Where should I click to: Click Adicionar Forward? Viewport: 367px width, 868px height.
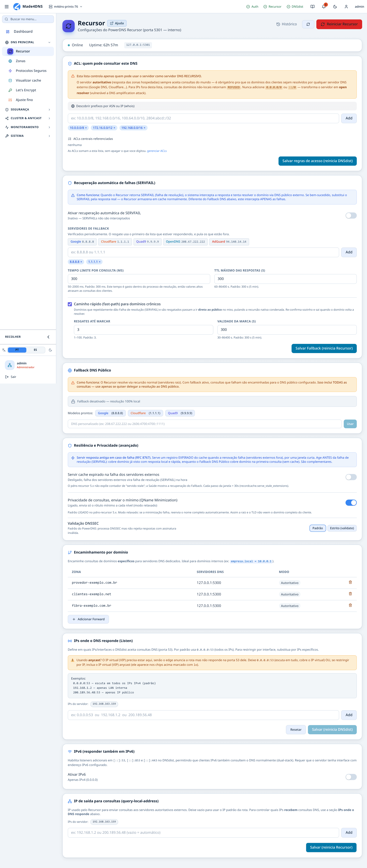[x=88, y=619]
